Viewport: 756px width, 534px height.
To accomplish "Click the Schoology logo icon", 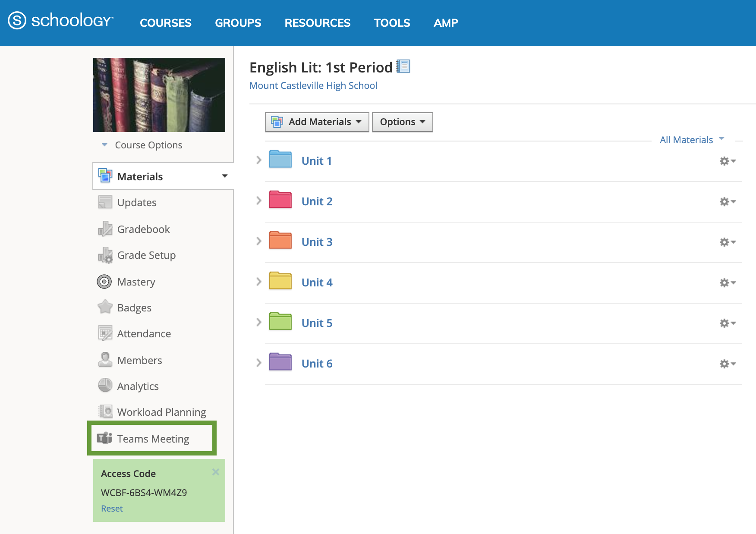I will [x=17, y=21].
